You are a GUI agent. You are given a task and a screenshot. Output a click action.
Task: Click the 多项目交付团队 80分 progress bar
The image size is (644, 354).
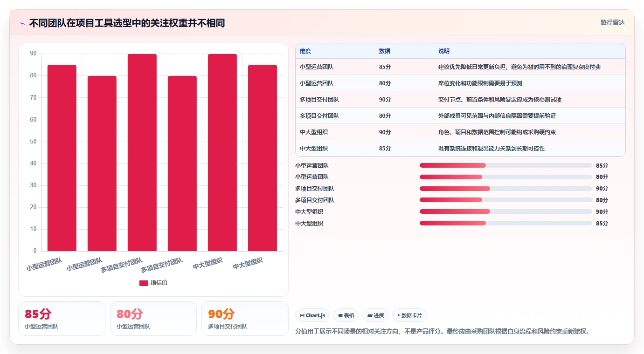pyautogui.click(x=506, y=200)
